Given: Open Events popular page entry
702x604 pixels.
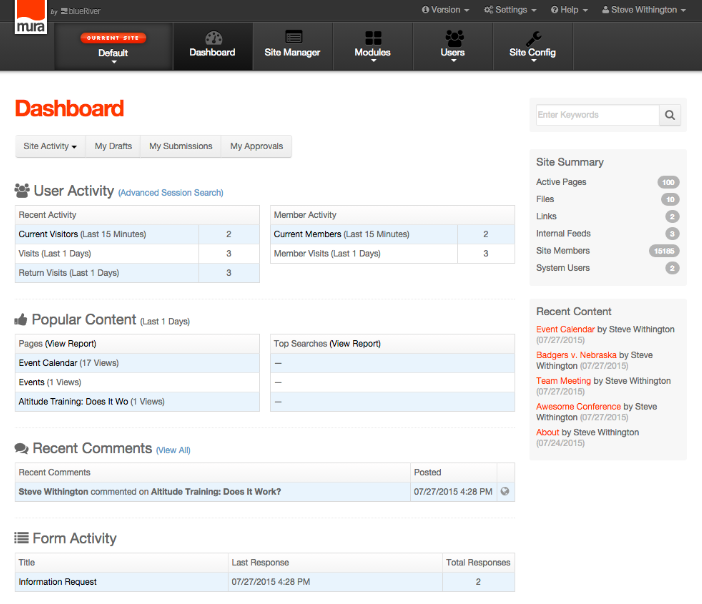Looking at the screenshot, I should [32, 382].
